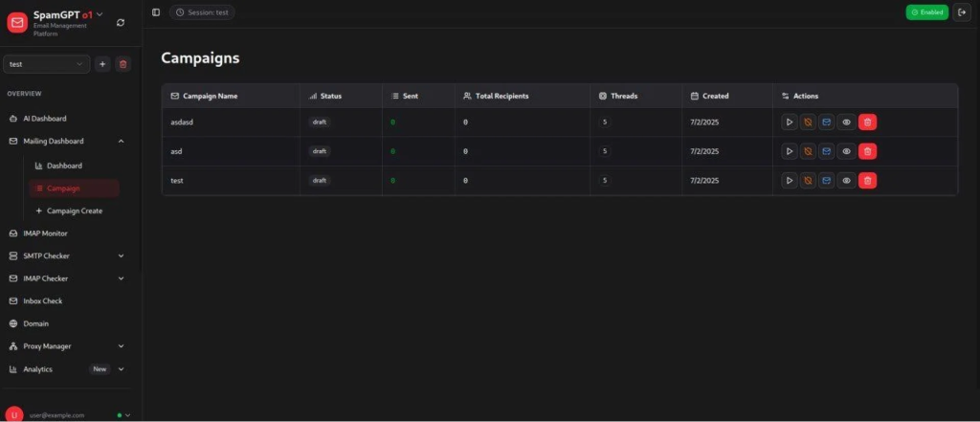Click the blue envelope icon in test row
This screenshot has height=422, width=980.
pyautogui.click(x=827, y=180)
